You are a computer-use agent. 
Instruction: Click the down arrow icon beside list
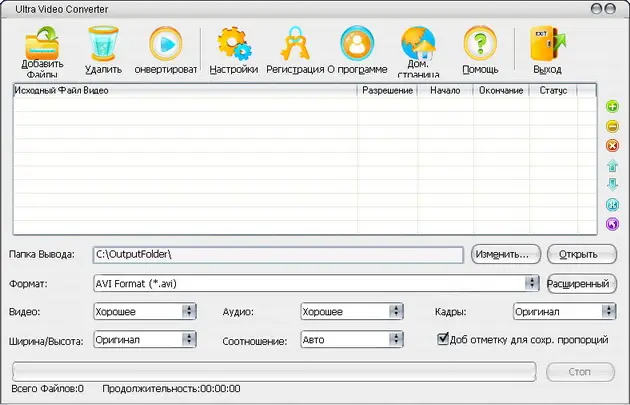pyautogui.click(x=612, y=184)
